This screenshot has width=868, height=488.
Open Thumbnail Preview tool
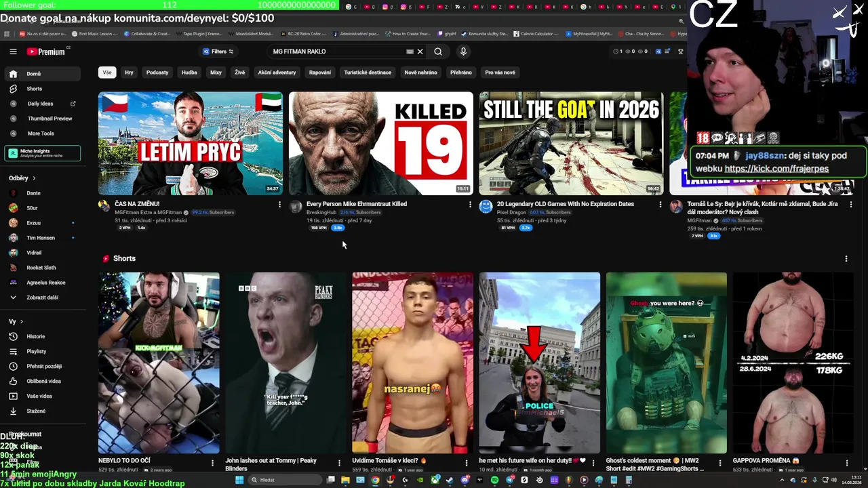pos(42,119)
